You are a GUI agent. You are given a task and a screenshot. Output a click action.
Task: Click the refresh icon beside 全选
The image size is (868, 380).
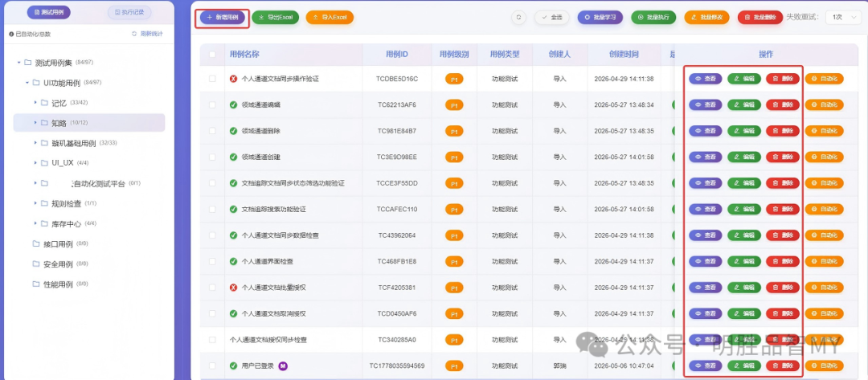pos(518,17)
